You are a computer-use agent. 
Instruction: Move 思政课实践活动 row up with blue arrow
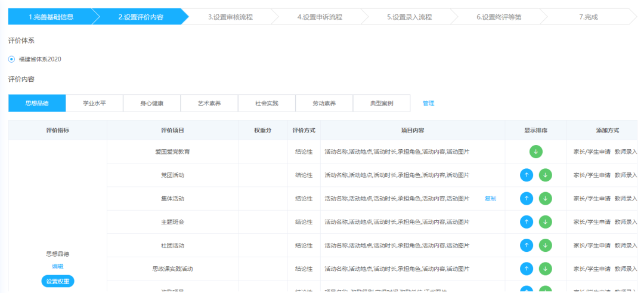tap(526, 269)
